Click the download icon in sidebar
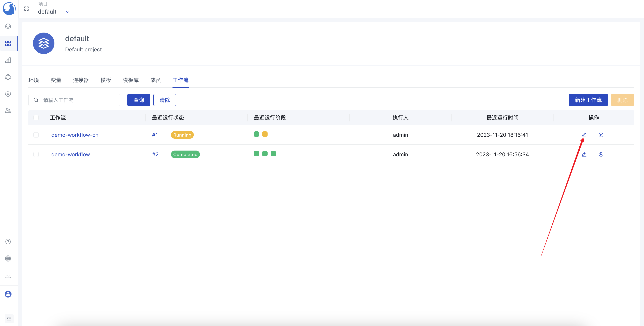This screenshot has height=326, width=644. coord(8,275)
